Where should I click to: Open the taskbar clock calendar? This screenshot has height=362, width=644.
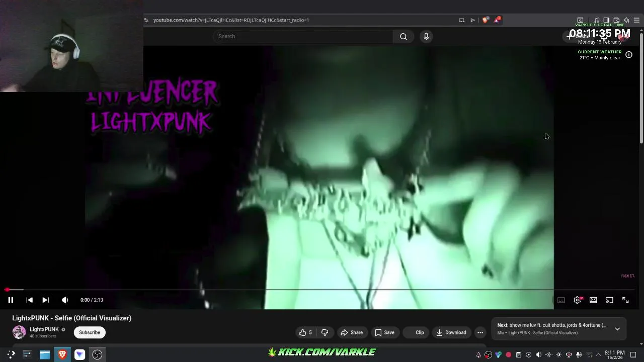click(615, 355)
